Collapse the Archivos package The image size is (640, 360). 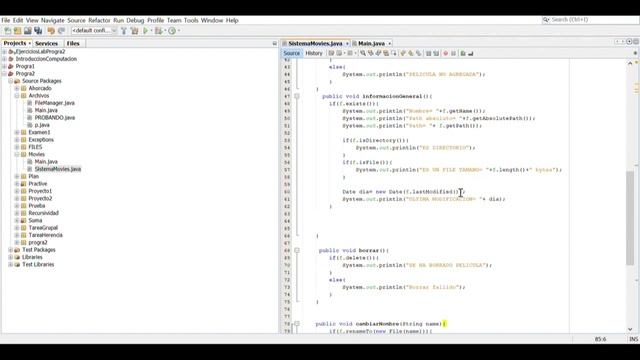[17, 96]
